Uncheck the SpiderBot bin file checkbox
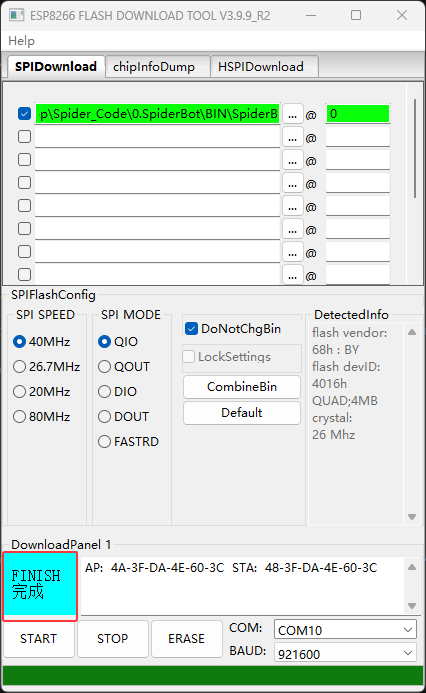This screenshot has width=426, height=693. point(24,114)
